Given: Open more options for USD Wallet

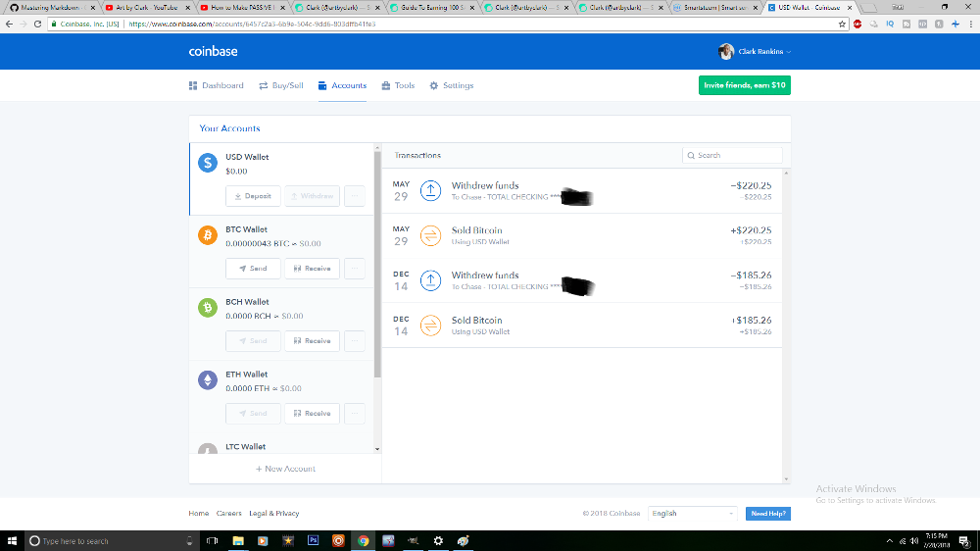Looking at the screenshot, I should (355, 196).
